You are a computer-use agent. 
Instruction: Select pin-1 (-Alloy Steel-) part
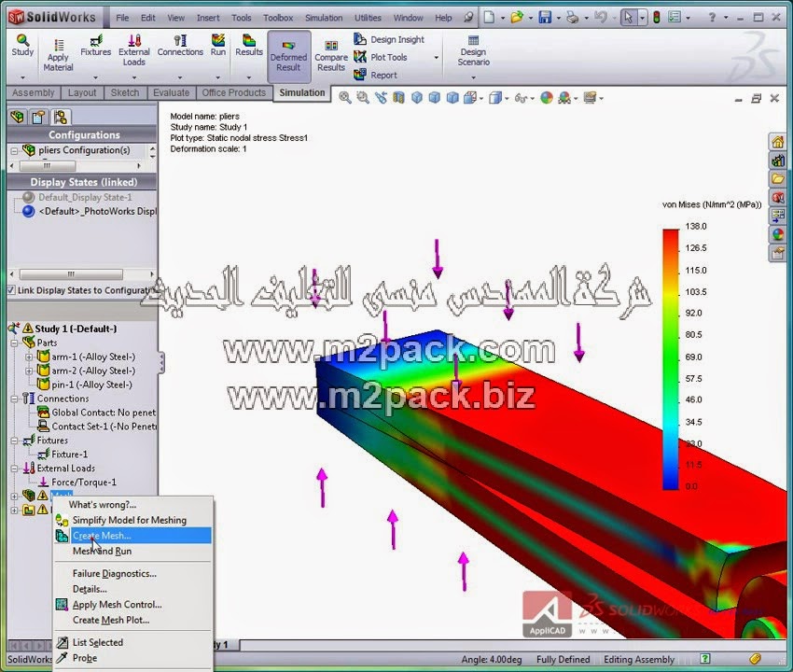92,385
